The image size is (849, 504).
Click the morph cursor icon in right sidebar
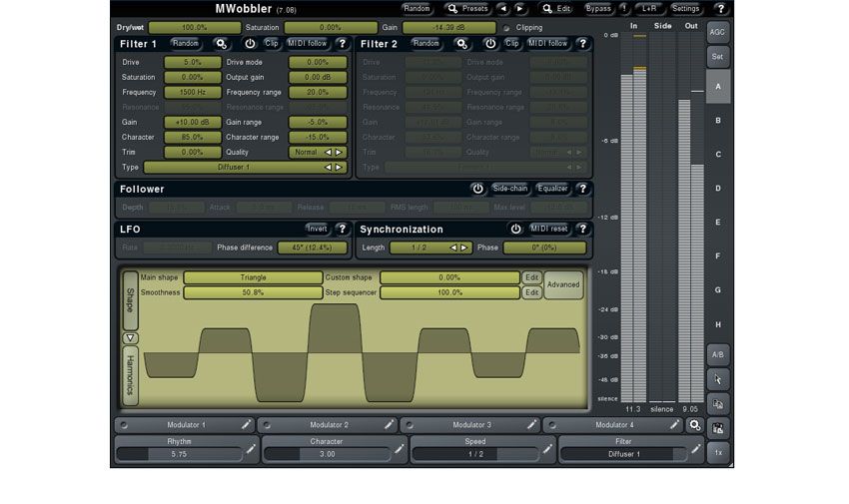(718, 379)
